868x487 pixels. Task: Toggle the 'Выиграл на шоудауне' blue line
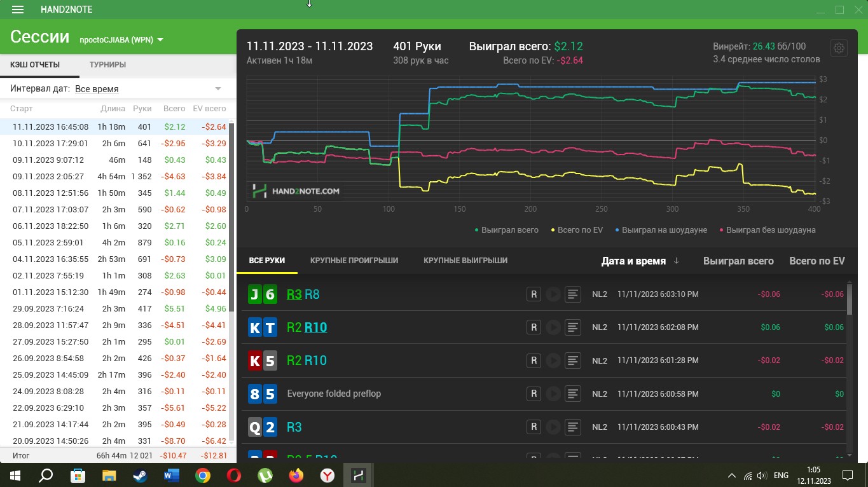point(661,230)
